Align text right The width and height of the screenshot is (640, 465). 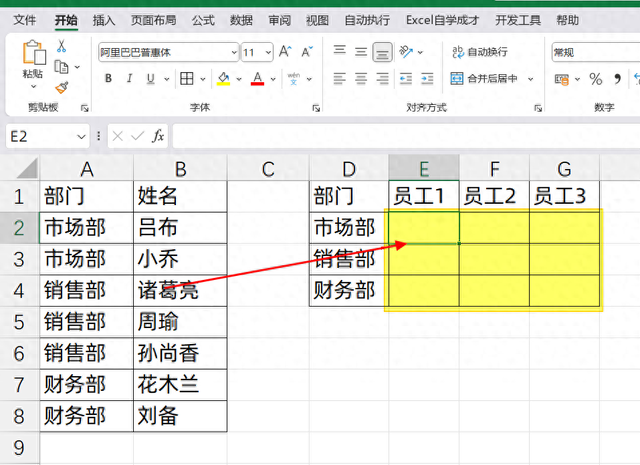[382, 78]
